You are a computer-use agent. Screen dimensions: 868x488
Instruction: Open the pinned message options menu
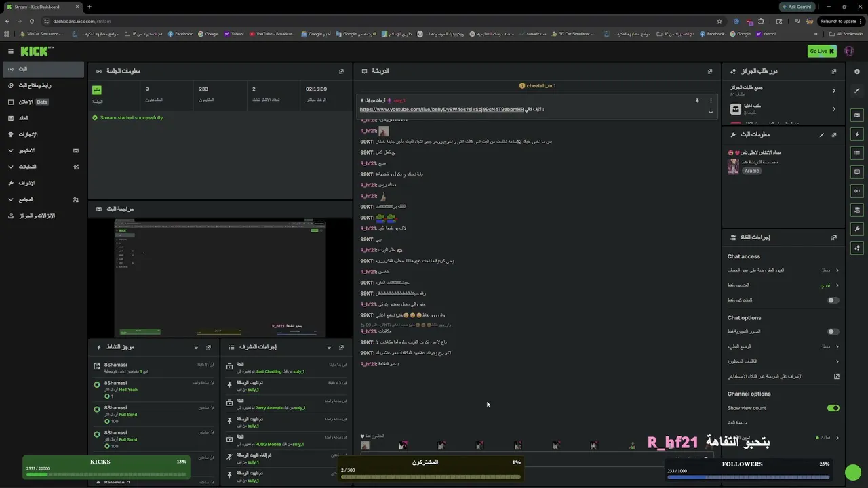711,100
